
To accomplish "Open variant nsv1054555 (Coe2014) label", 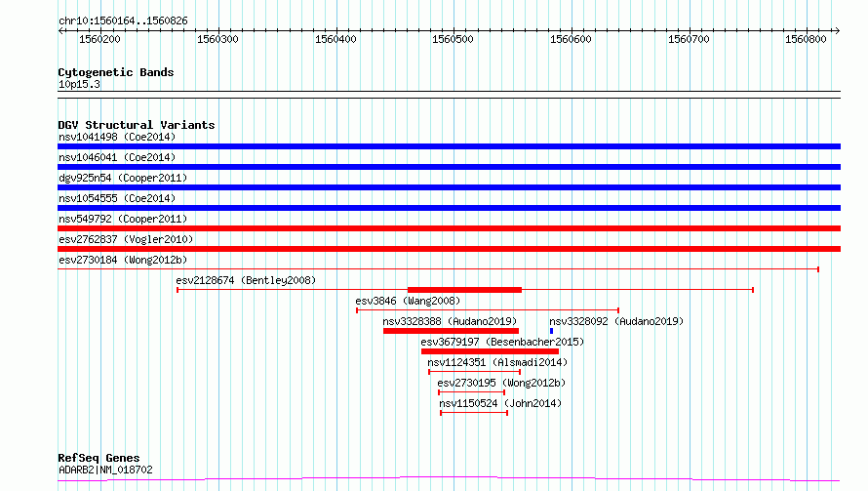I will [117, 198].
